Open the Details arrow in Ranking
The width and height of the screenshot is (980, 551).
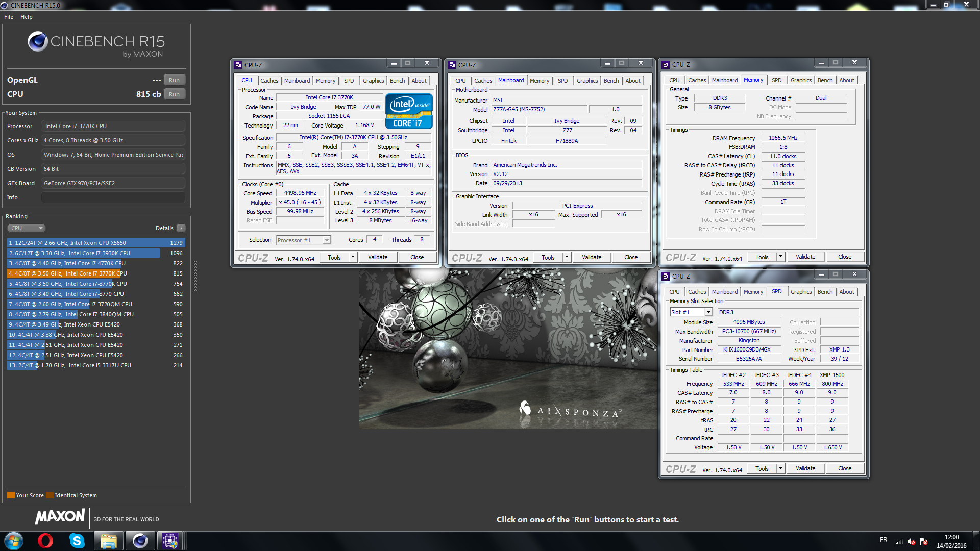[181, 228]
